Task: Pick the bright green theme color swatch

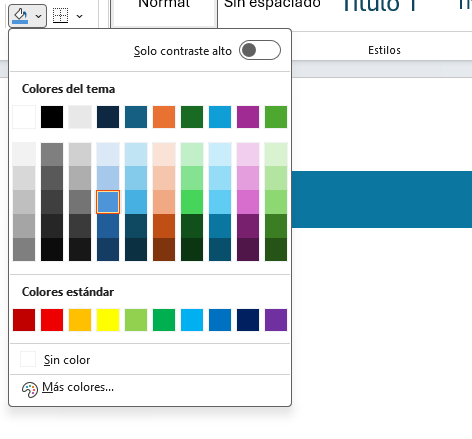Action: click(276, 117)
